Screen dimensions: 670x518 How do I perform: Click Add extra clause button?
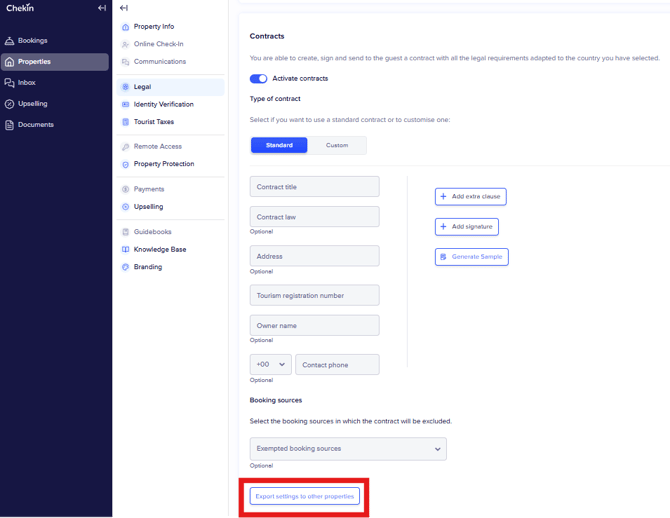coord(470,197)
